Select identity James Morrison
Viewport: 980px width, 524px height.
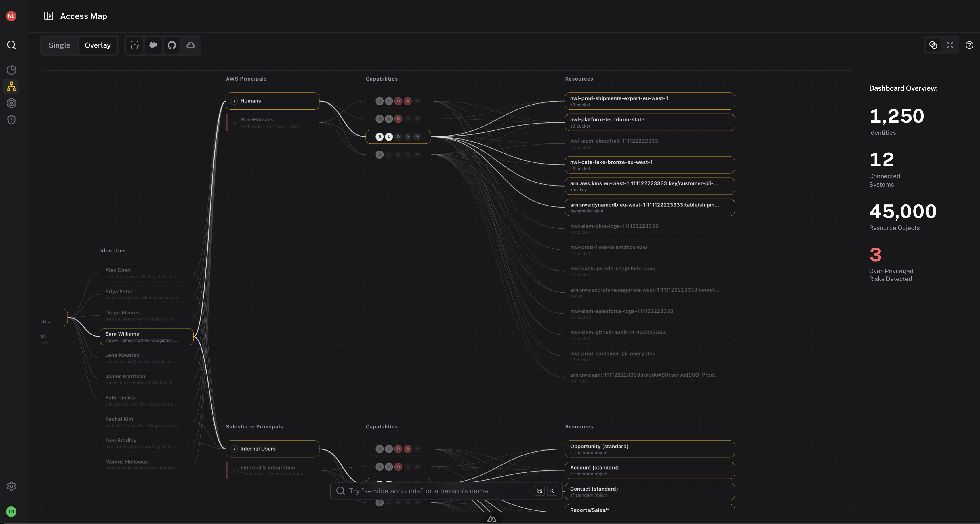coord(146,379)
